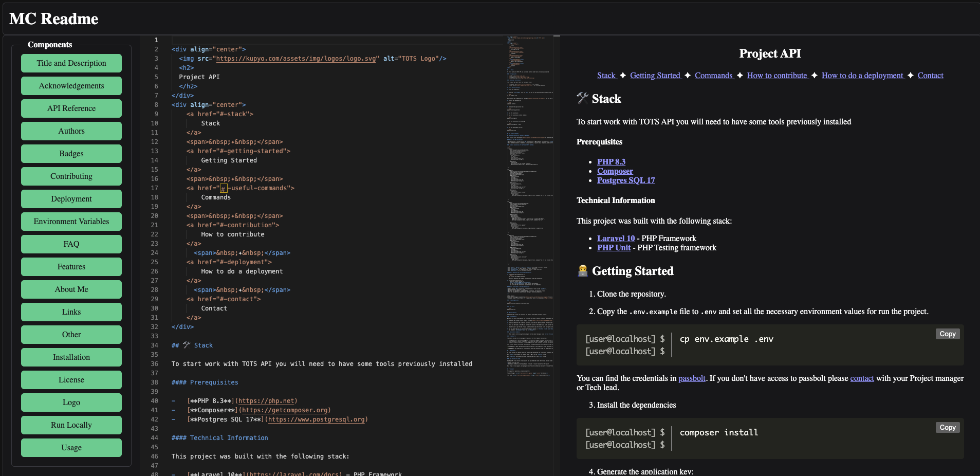Click the How to do a deployment link
The width and height of the screenshot is (980, 476).
point(862,76)
